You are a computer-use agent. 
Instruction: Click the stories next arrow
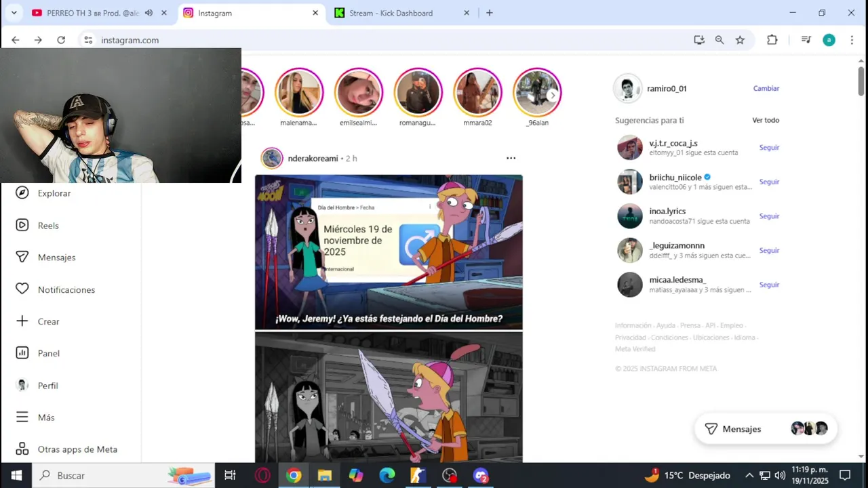tap(553, 95)
